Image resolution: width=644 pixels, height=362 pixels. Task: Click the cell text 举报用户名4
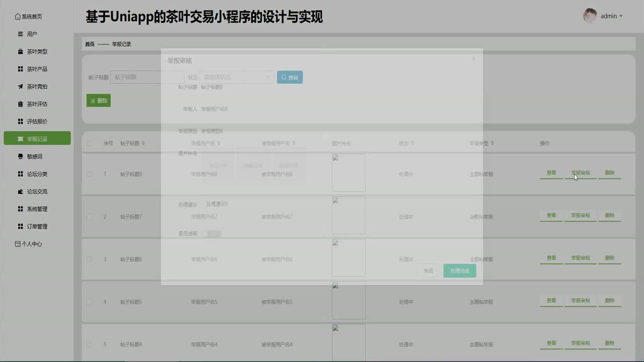tap(204, 344)
